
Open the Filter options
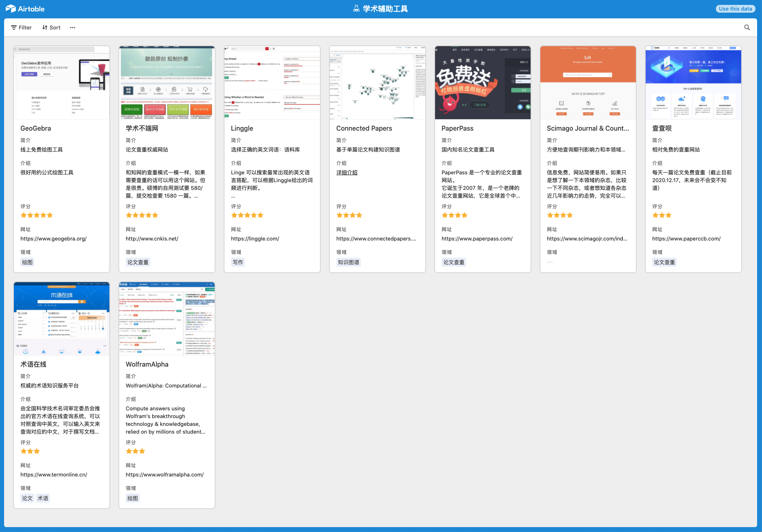pyautogui.click(x=21, y=27)
